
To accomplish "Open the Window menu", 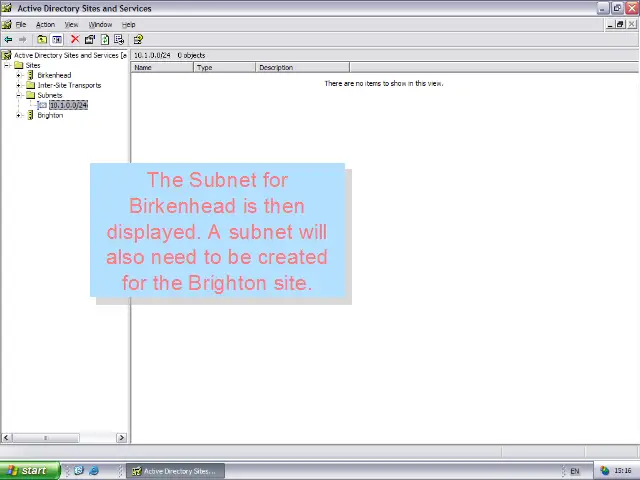I will pos(100,24).
